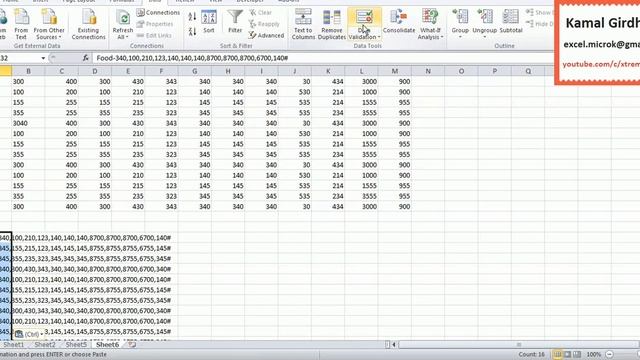Switch to Normal view in status bar
This screenshot has height=360, width=640.
(x=557, y=354)
